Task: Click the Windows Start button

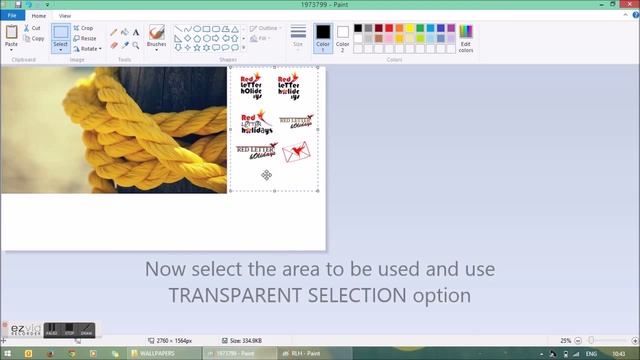Action: pyautogui.click(x=7, y=353)
